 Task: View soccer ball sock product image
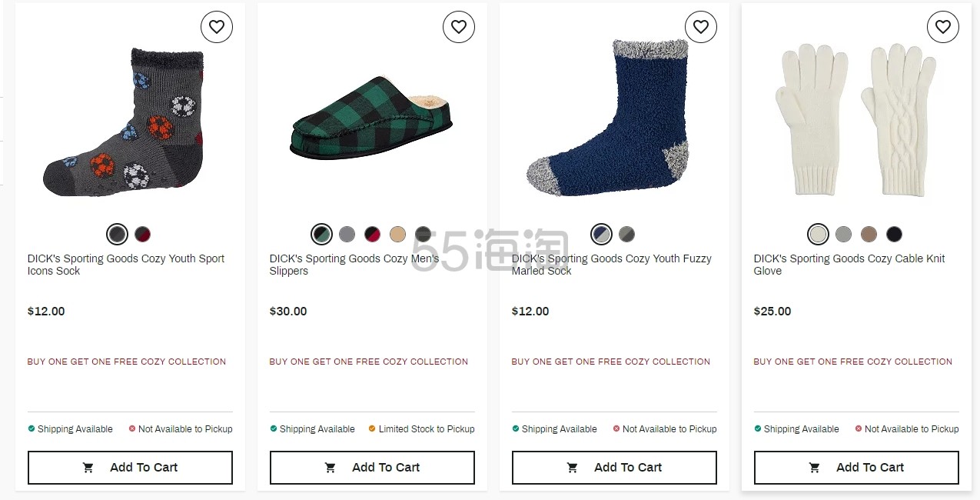tap(124, 122)
